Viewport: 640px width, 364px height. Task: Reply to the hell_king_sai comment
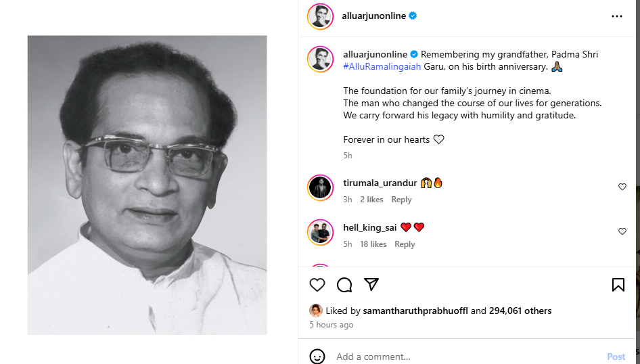click(x=405, y=244)
